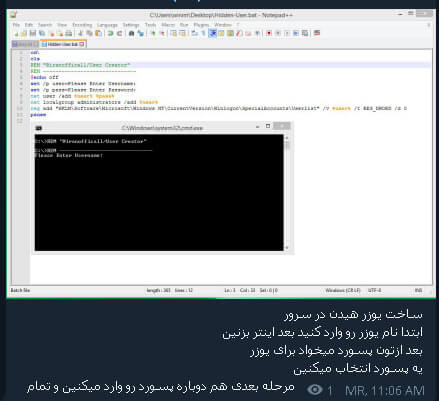Open the Encoding menu

click(82, 25)
